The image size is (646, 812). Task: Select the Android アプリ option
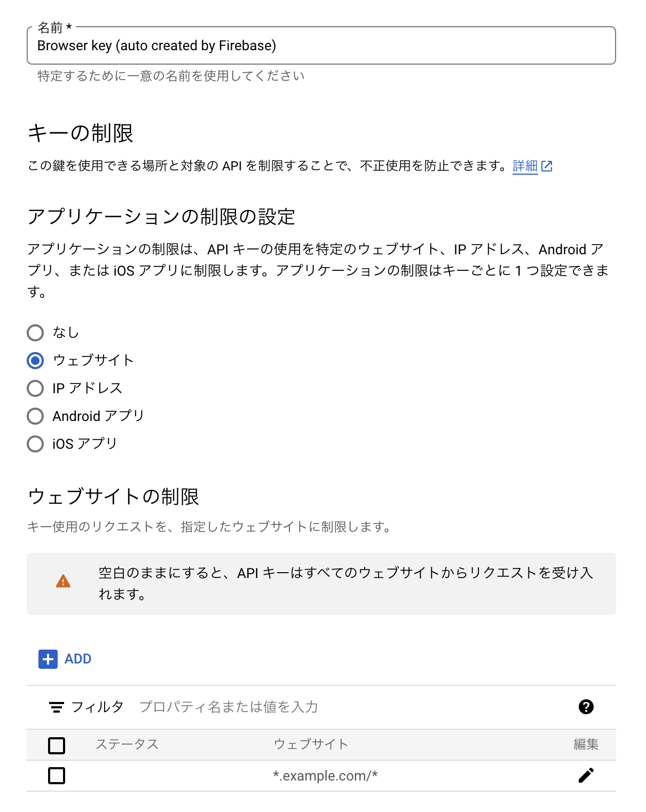pyautogui.click(x=35, y=416)
